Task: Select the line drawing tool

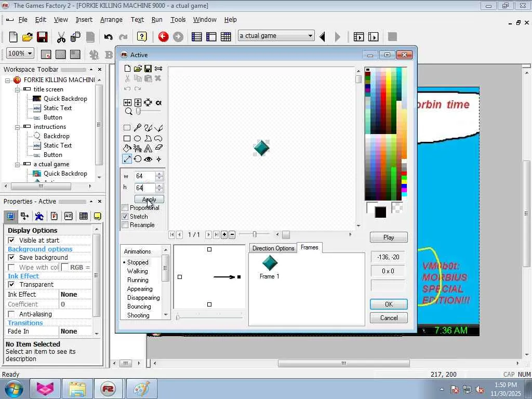Action: pyautogui.click(x=158, y=128)
